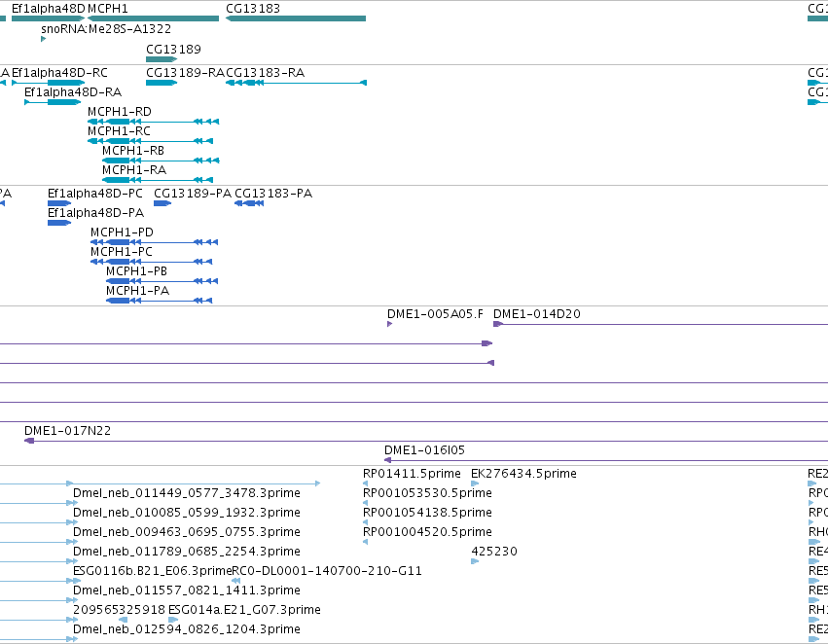
Task: Click the RP01411.5prime EST label
Action: (412, 474)
